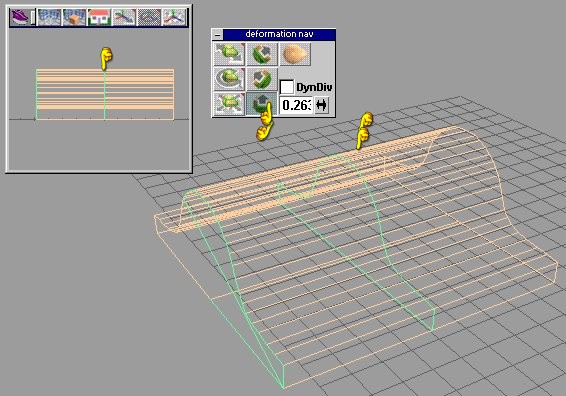The width and height of the screenshot is (566, 396).
Task: Click the grid view with cube icon
Action: (74, 17)
